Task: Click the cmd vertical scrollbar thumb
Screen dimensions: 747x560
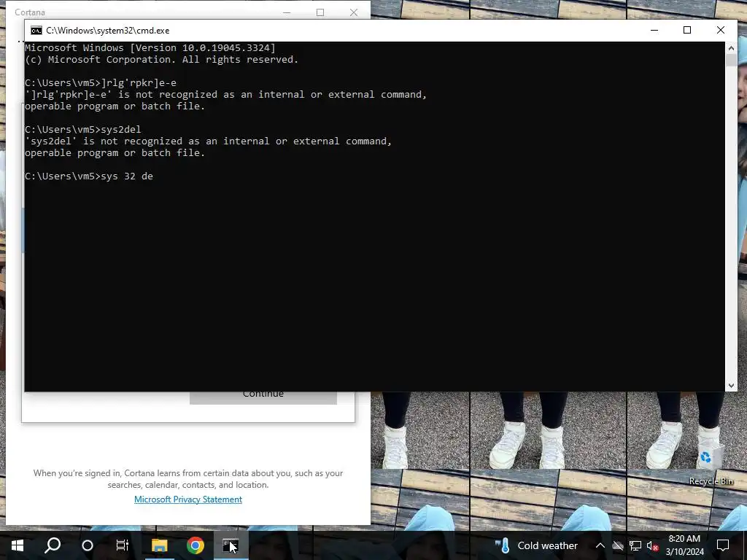Action: (x=731, y=61)
